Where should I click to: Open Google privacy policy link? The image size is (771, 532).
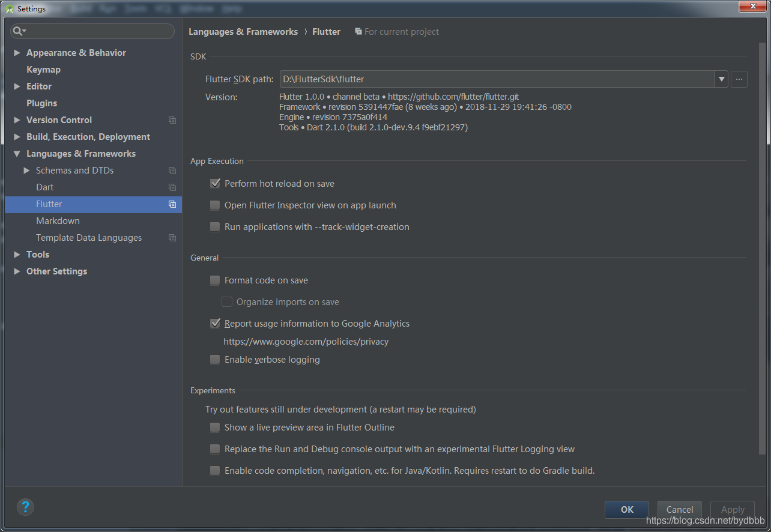click(306, 342)
